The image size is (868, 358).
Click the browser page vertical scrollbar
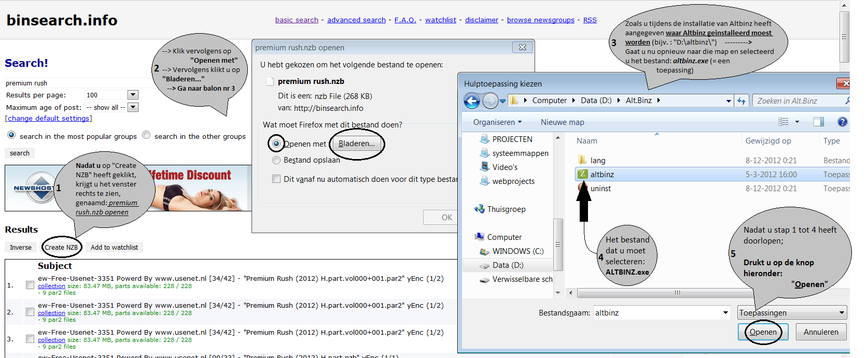(x=844, y=36)
